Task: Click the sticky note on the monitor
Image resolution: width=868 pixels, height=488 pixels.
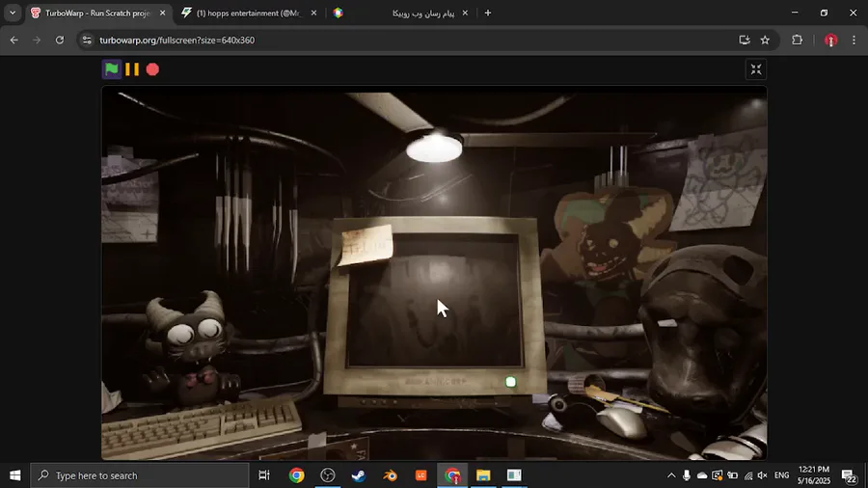Action: click(366, 245)
